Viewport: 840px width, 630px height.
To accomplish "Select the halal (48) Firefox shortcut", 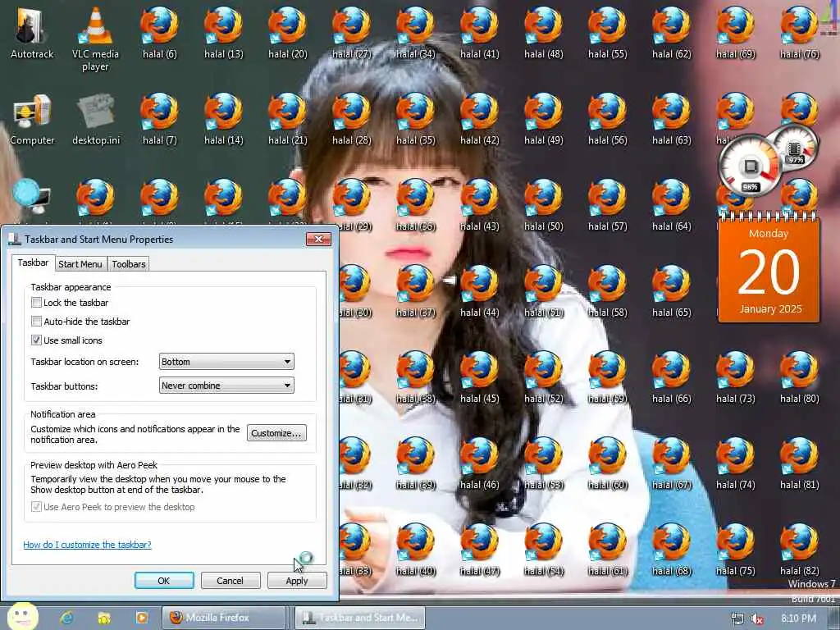I will tap(543, 32).
